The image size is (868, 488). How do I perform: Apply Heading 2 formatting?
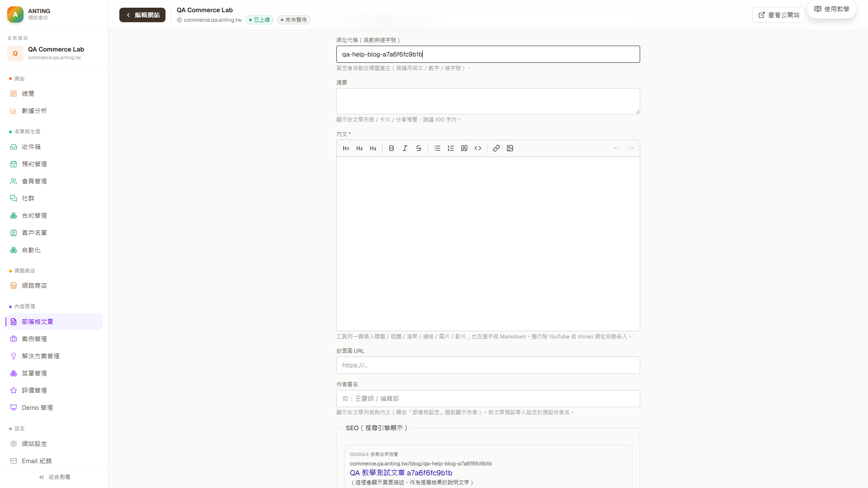(x=359, y=148)
